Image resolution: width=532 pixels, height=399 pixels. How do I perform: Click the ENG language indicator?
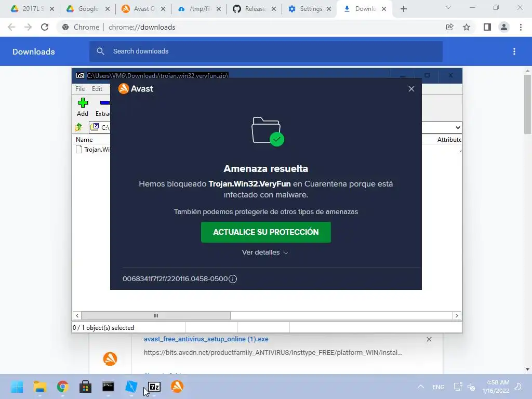pyautogui.click(x=438, y=387)
